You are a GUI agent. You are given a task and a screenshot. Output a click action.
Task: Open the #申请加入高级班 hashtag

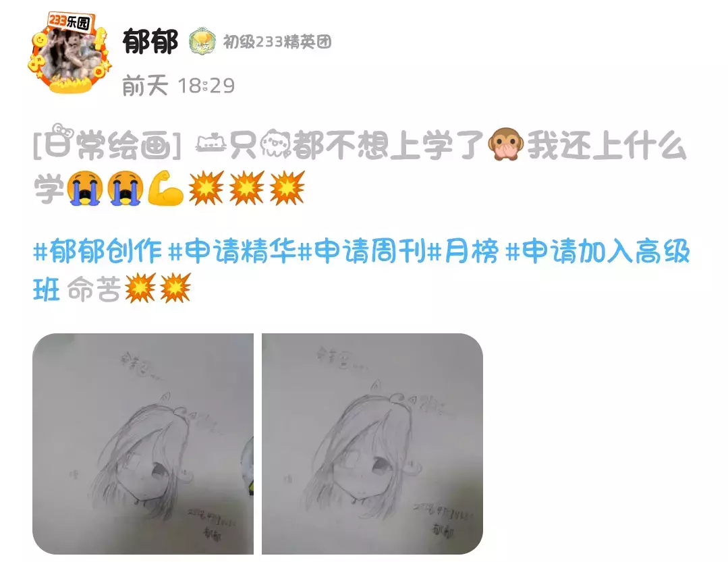[x=362, y=271]
